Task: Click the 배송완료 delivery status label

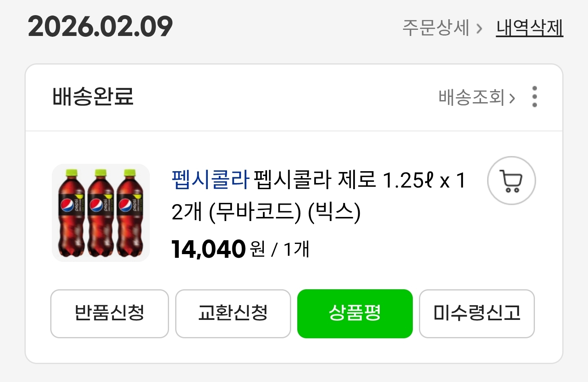Action: click(93, 97)
